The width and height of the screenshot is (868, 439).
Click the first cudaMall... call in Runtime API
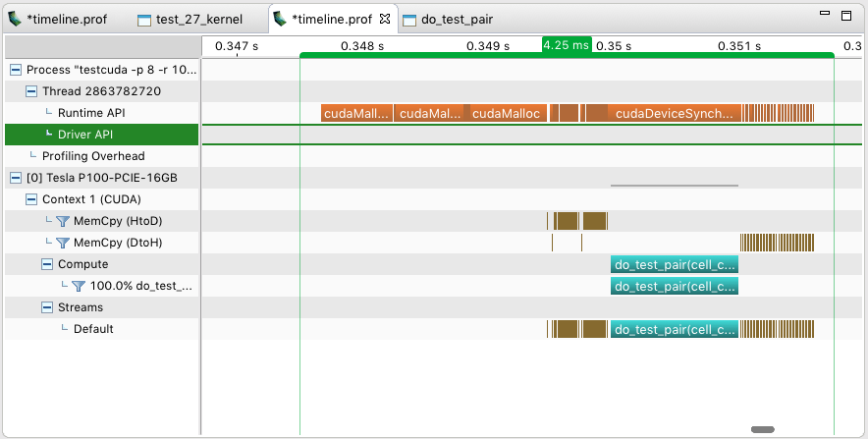point(356,113)
